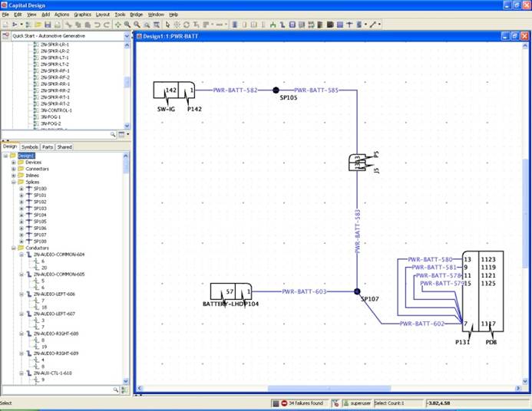Click the New document toolbar icon
This screenshot has width=532, height=411.
pyautogui.click(x=5, y=25)
